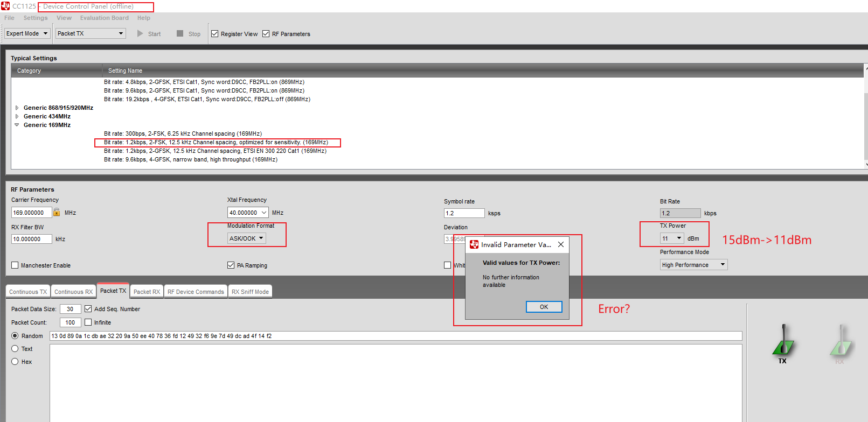Select the Hex data radio button
Image resolution: width=868 pixels, height=422 pixels.
15,361
